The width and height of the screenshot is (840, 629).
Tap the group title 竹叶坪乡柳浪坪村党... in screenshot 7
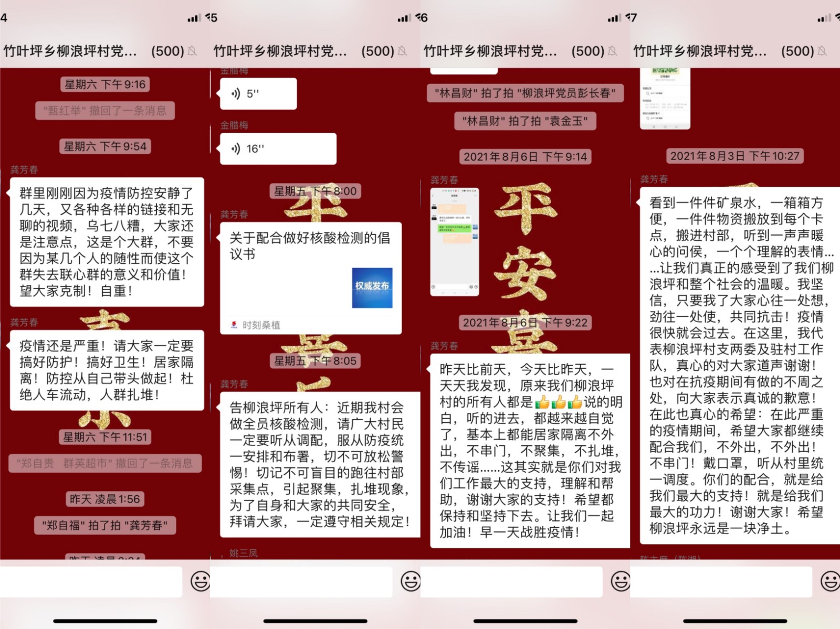(700, 51)
